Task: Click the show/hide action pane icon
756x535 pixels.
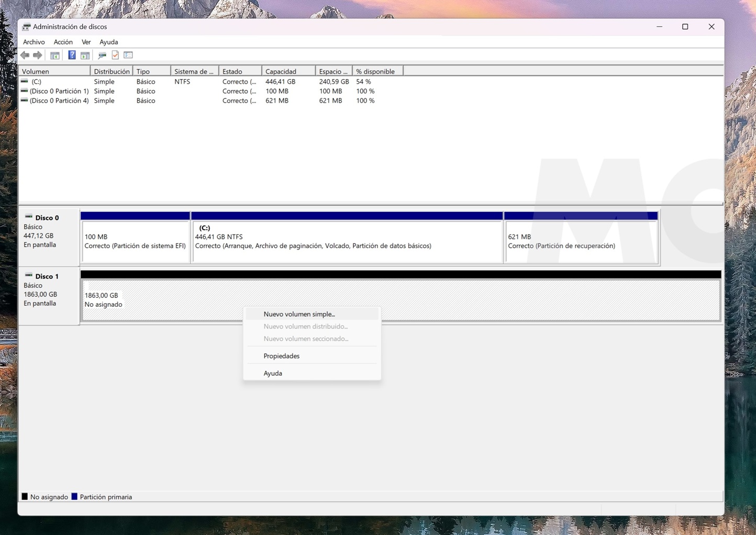Action: [85, 55]
